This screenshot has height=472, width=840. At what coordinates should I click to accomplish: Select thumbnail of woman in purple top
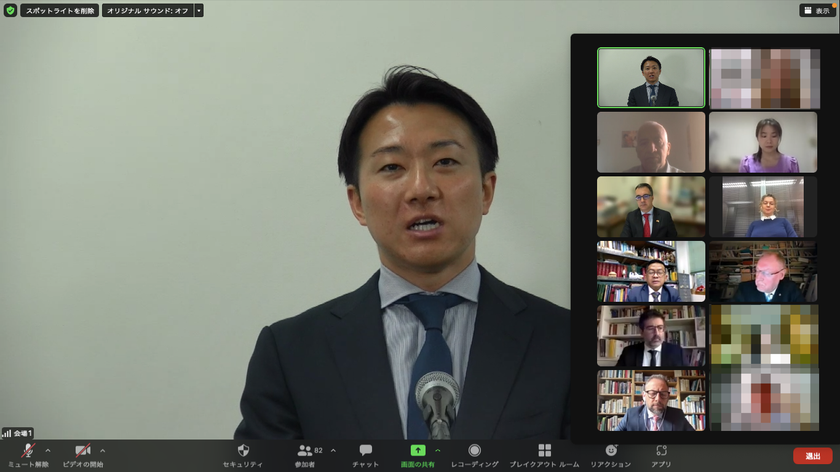click(x=763, y=143)
